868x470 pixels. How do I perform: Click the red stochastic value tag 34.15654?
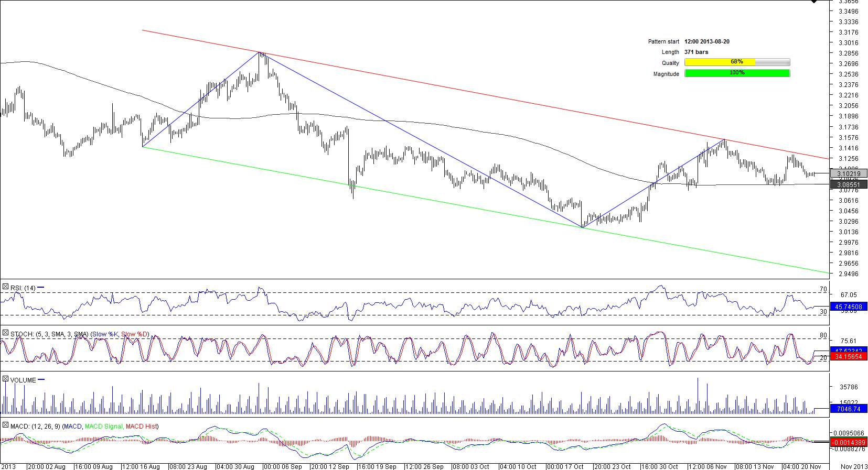849,357
